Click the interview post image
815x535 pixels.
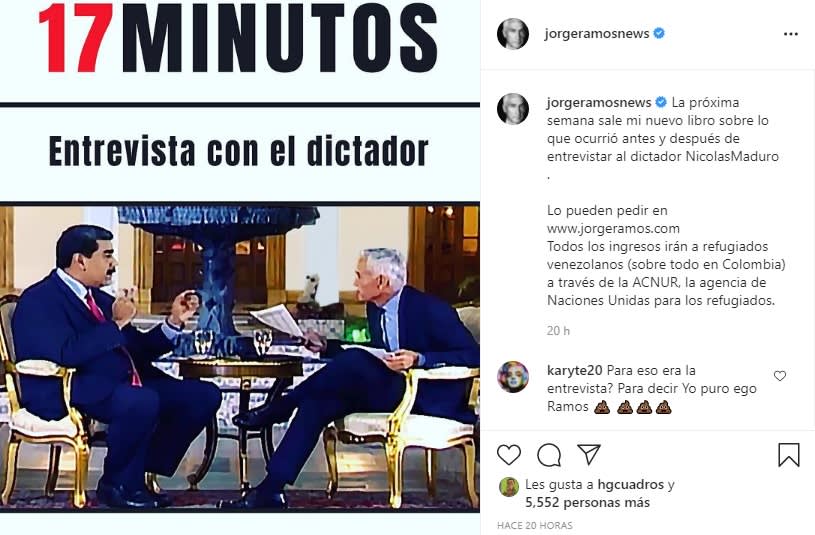click(240, 267)
